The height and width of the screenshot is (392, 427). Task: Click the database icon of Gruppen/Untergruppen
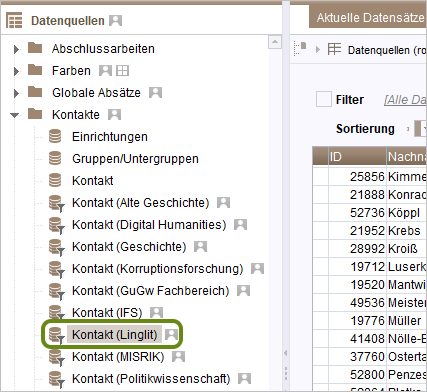pyautogui.click(x=55, y=158)
